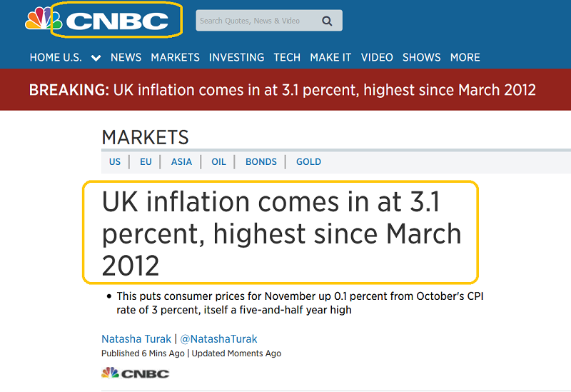Select SHOWS in the navigation bar

pos(421,57)
